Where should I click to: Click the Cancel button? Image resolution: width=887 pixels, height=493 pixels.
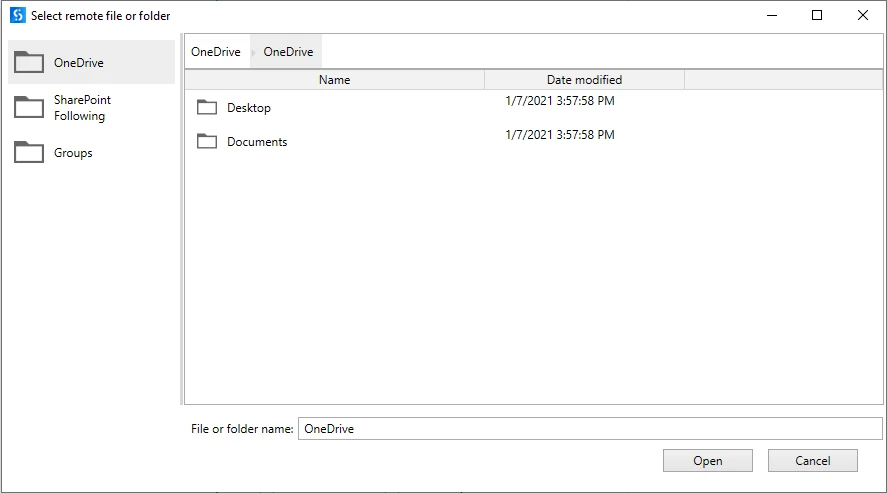[x=812, y=461]
